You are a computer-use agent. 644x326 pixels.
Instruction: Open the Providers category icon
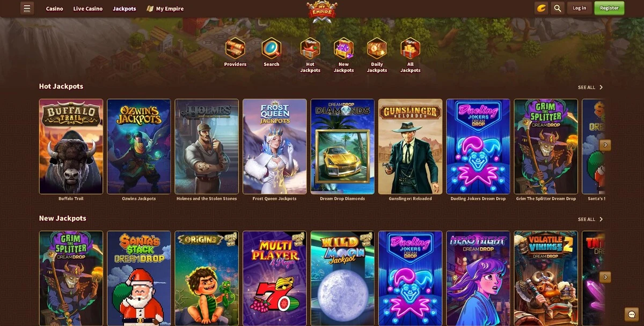pyautogui.click(x=235, y=48)
